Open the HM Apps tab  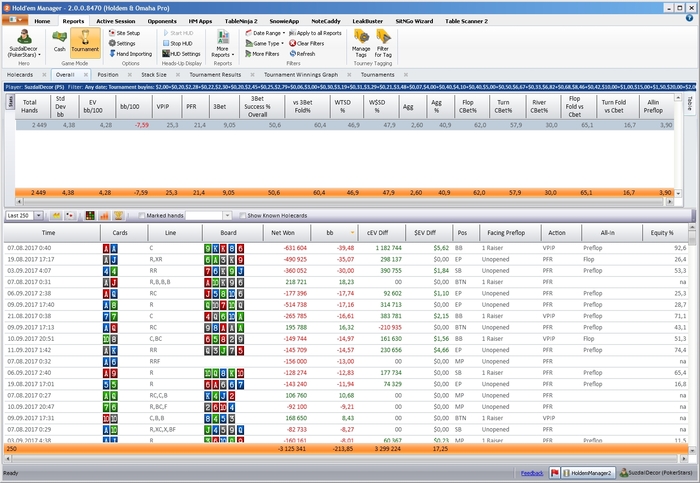point(200,21)
